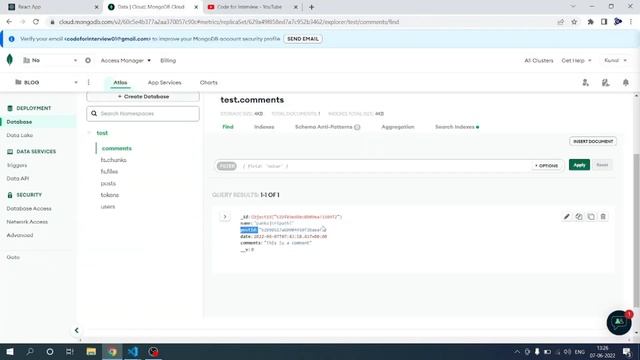The image size is (640, 360).
Task: Open the organization settings gear icon
Action: pos(88,60)
